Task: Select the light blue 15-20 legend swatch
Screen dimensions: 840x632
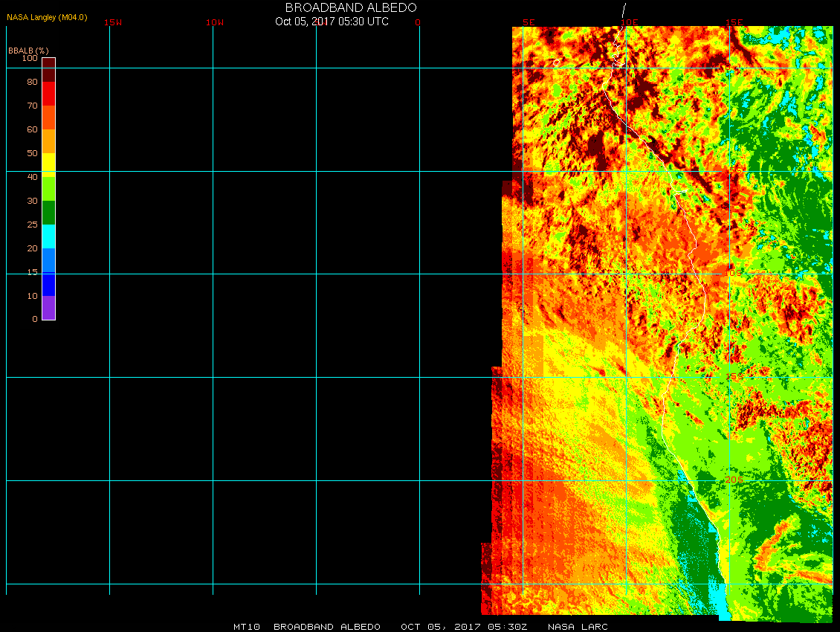Action: click(x=49, y=260)
